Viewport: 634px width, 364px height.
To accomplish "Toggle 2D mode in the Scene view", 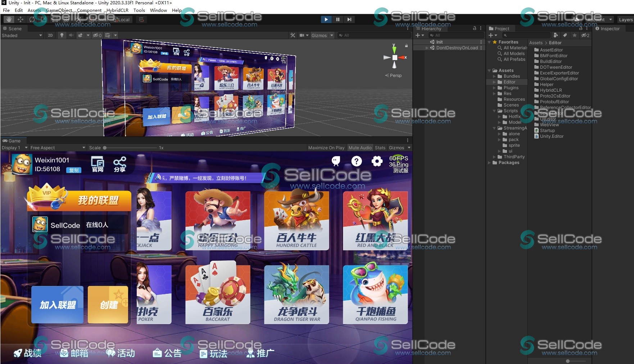I will coord(50,35).
